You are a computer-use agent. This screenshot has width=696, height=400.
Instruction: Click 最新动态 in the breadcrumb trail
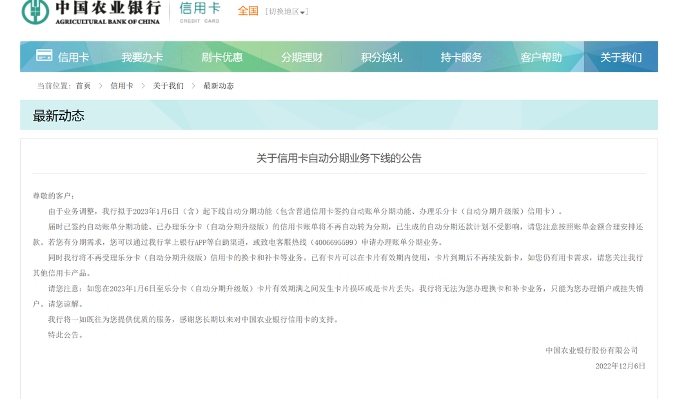tap(218, 86)
